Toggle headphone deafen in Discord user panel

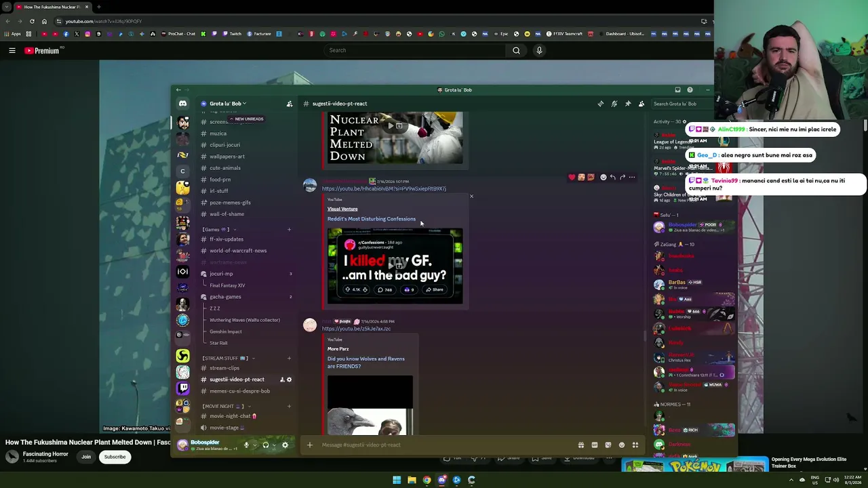tap(266, 445)
